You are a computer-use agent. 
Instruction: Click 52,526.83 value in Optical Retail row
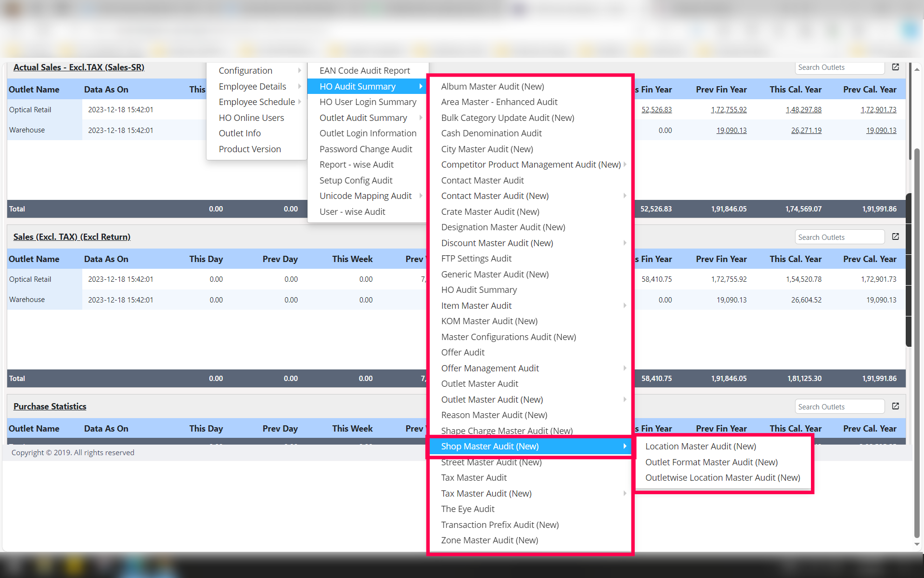pos(656,110)
